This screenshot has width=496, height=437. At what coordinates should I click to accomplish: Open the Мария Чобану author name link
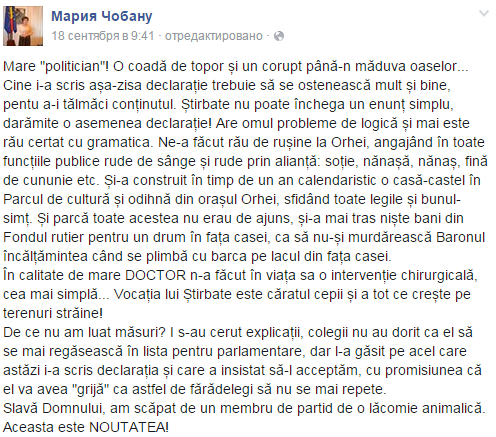tap(102, 16)
